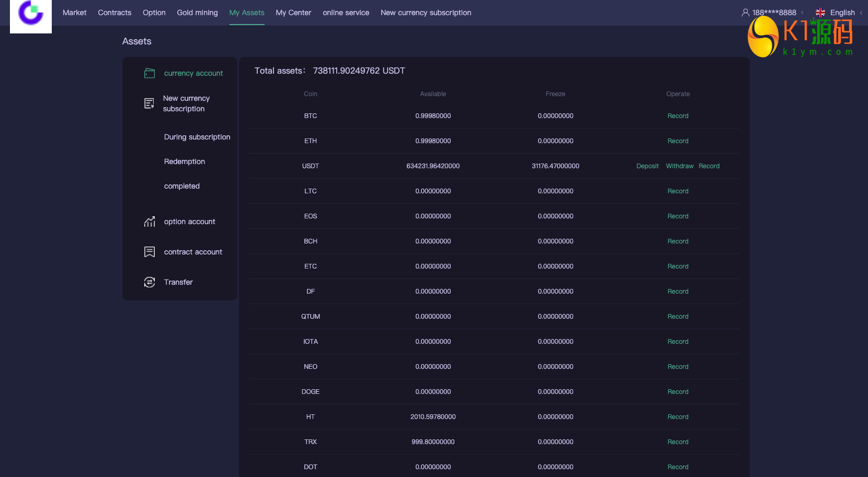Screen dimensions: 868x477
Task: Click the New currency subscription sidebar icon
Action: tap(149, 103)
